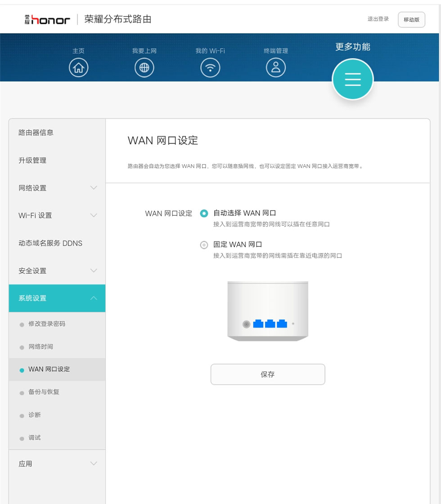This screenshot has width=441, height=504.
Task: Click the 退出登录 link
Action: 378,19
